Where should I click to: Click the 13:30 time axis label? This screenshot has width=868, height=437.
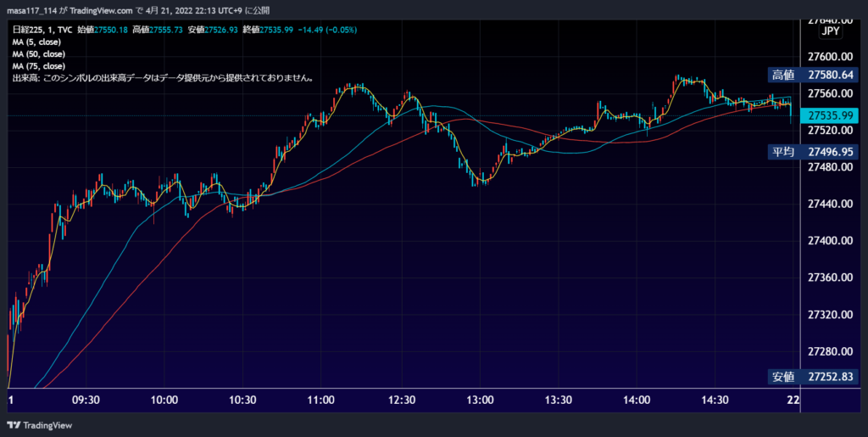coord(558,400)
